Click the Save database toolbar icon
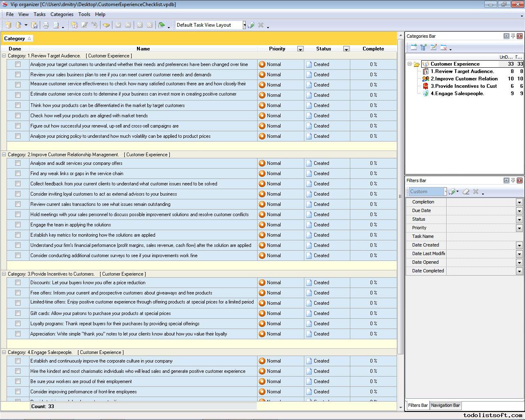Viewport: 525px width, 420px height. 34,25
